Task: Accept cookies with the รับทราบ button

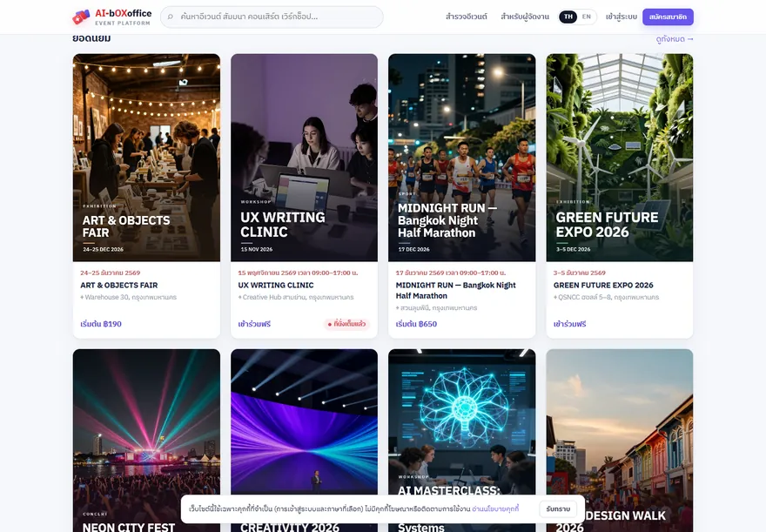Action: (x=558, y=509)
